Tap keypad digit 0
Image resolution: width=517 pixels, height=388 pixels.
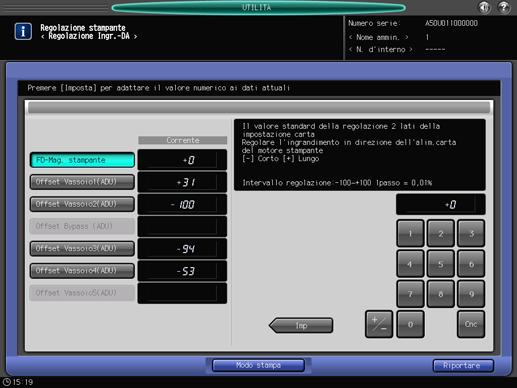[410, 324]
